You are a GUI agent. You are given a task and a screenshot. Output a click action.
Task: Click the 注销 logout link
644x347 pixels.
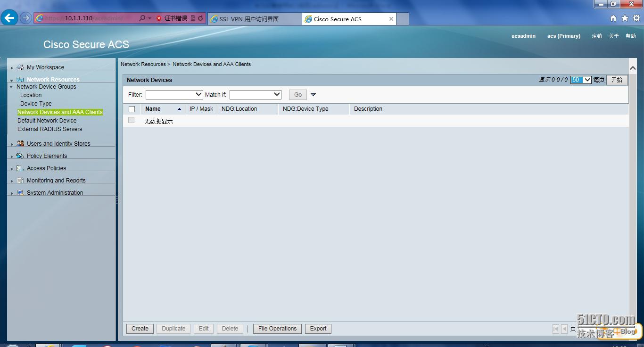[x=597, y=36]
